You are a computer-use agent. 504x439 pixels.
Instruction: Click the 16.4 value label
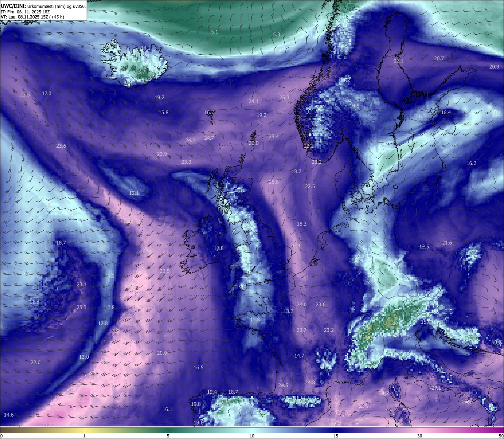point(446,113)
